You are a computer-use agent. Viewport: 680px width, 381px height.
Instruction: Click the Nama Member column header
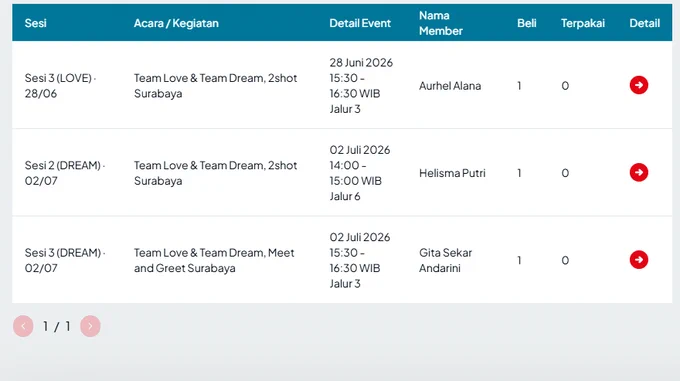click(441, 23)
